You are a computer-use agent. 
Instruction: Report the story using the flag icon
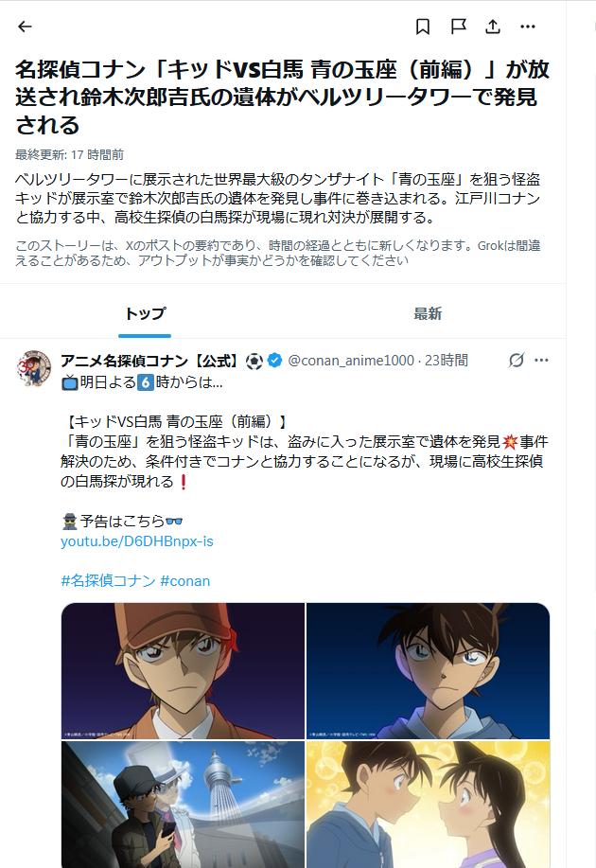point(458,27)
